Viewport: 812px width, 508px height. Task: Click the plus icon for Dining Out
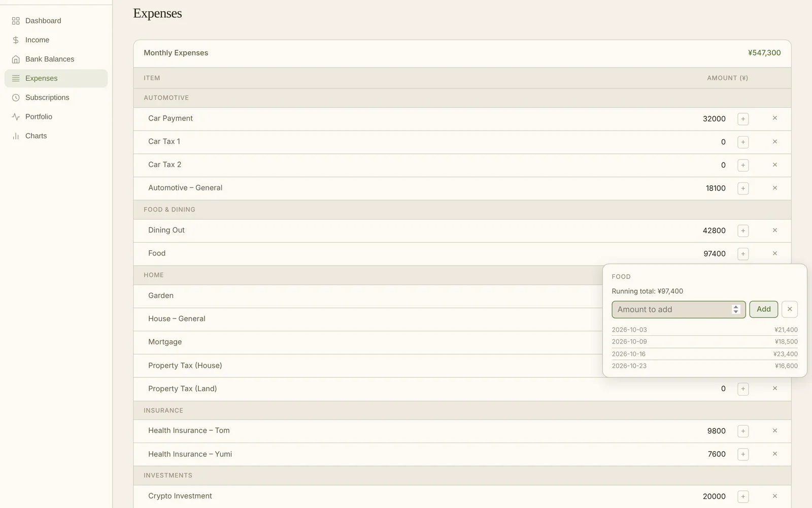[x=743, y=231]
